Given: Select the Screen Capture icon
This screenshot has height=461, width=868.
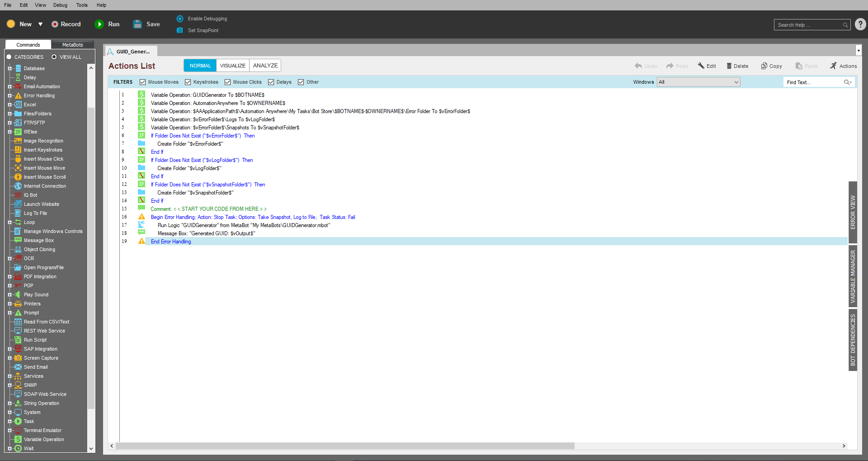Looking at the screenshot, I should click(x=18, y=358).
